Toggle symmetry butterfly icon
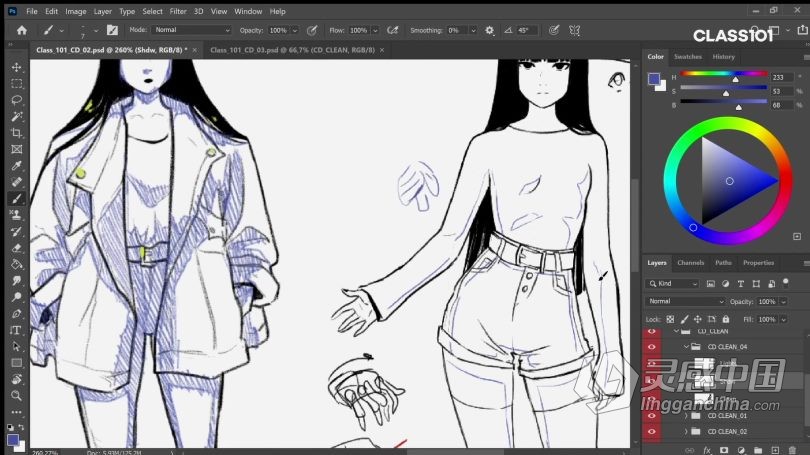Screen dimensions: 810x455 [574, 30]
